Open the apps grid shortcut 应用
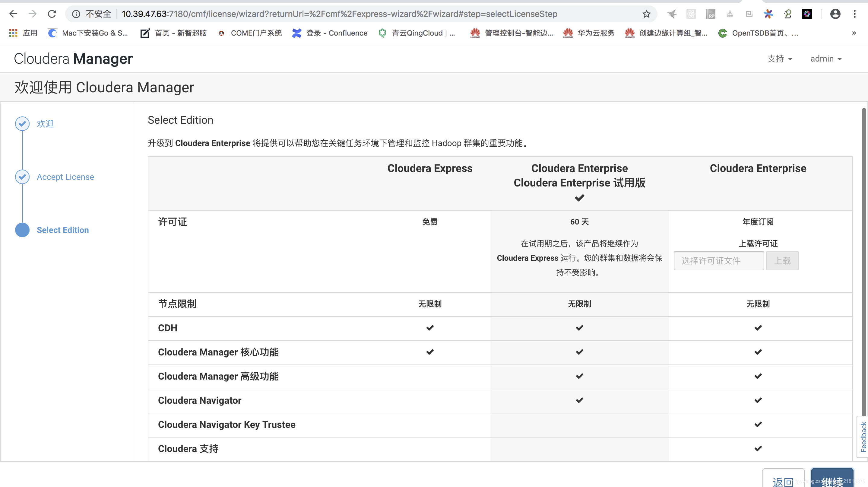 point(23,33)
